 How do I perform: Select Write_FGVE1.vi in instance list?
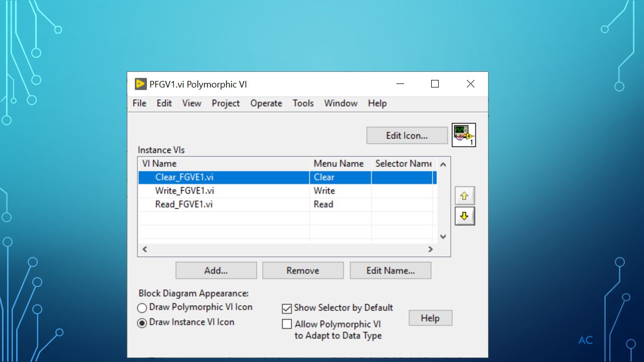(185, 191)
